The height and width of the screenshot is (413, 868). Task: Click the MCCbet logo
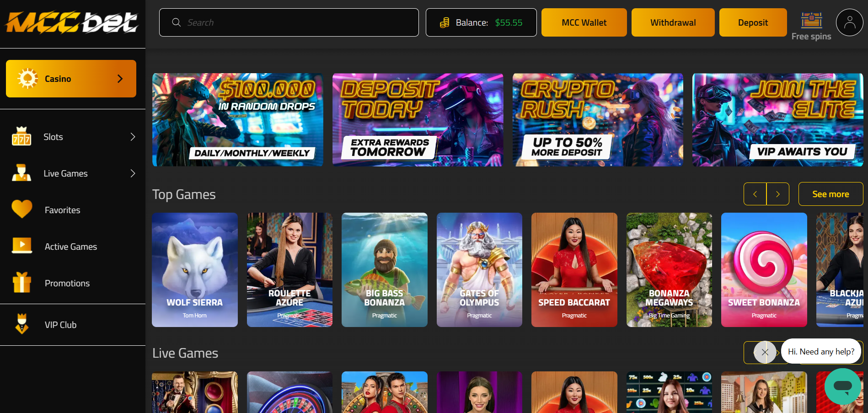tap(71, 22)
